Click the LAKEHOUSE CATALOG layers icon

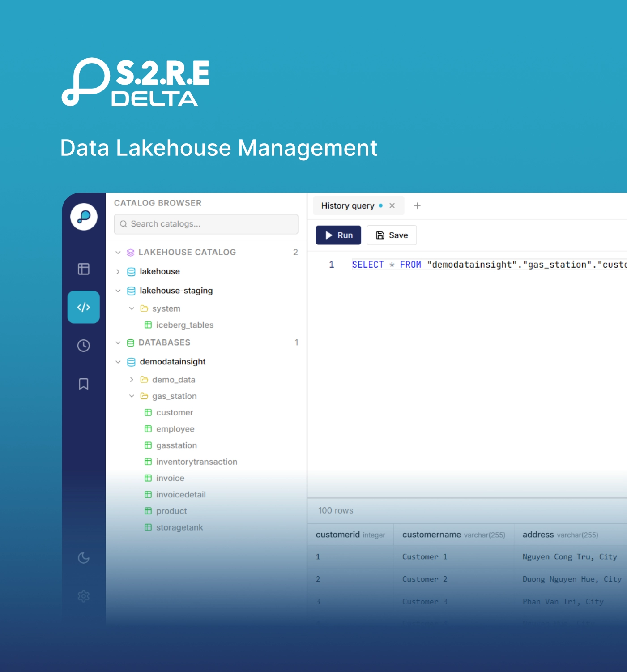coord(131,253)
